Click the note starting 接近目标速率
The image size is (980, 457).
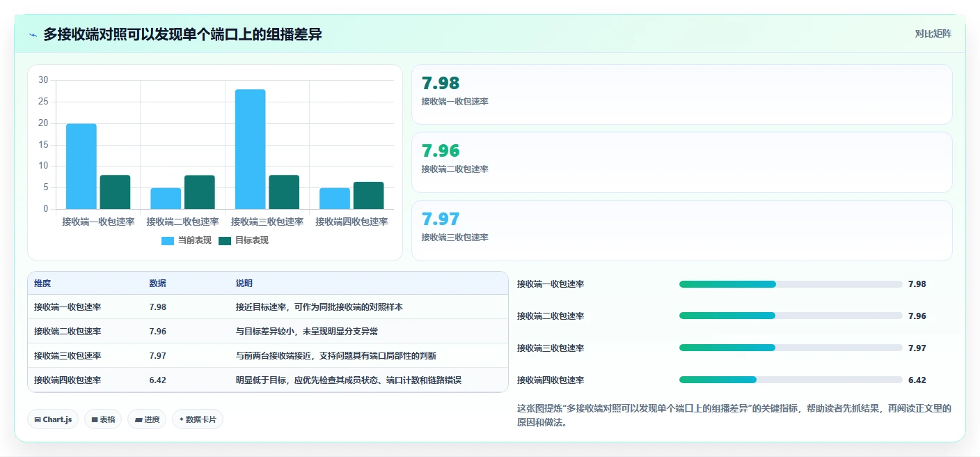point(319,307)
